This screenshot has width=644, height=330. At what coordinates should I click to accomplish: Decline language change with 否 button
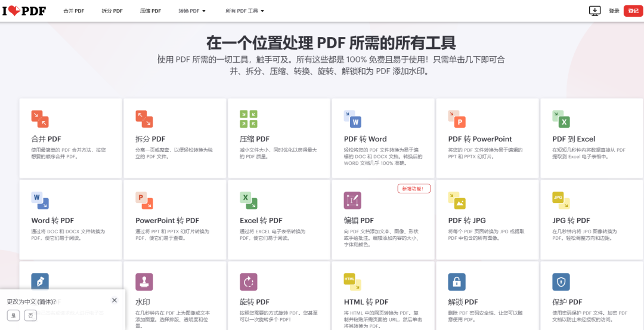point(30,316)
